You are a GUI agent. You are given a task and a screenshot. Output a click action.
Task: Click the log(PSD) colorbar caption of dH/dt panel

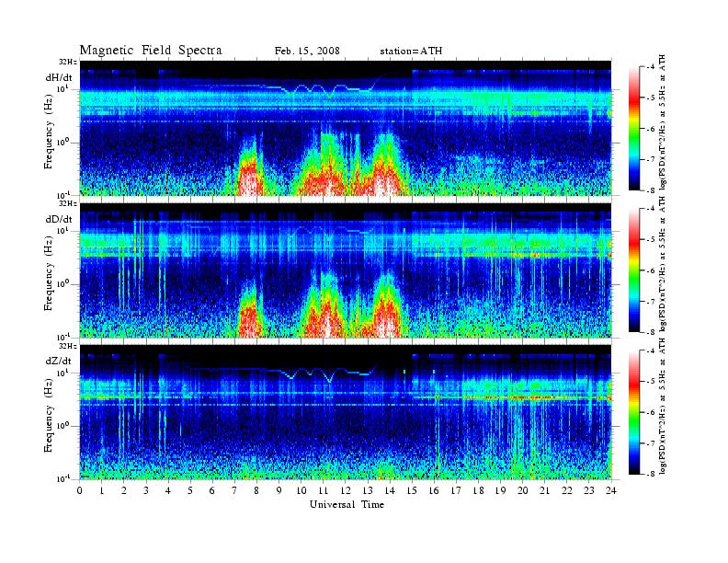tap(662, 122)
